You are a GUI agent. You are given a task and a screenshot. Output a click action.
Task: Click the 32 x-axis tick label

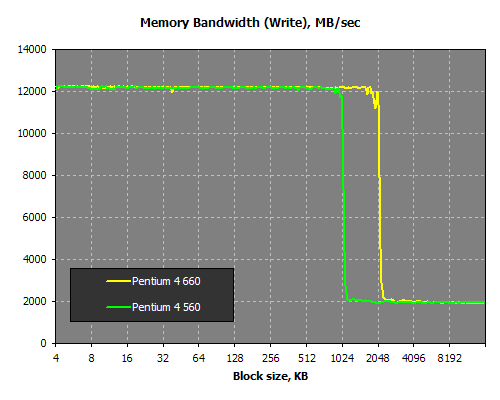click(163, 358)
